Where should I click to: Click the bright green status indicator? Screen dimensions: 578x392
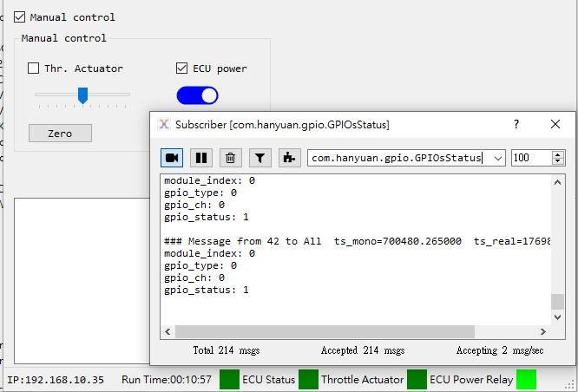coord(526,379)
